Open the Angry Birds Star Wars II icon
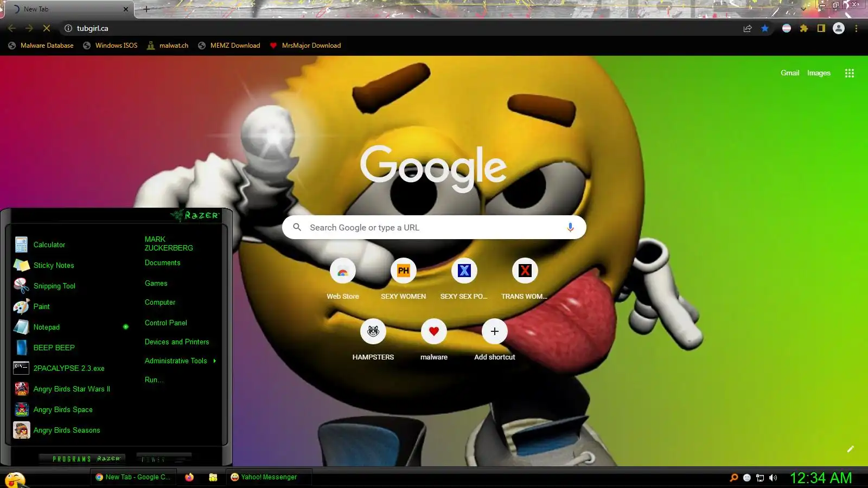 pyautogui.click(x=21, y=389)
